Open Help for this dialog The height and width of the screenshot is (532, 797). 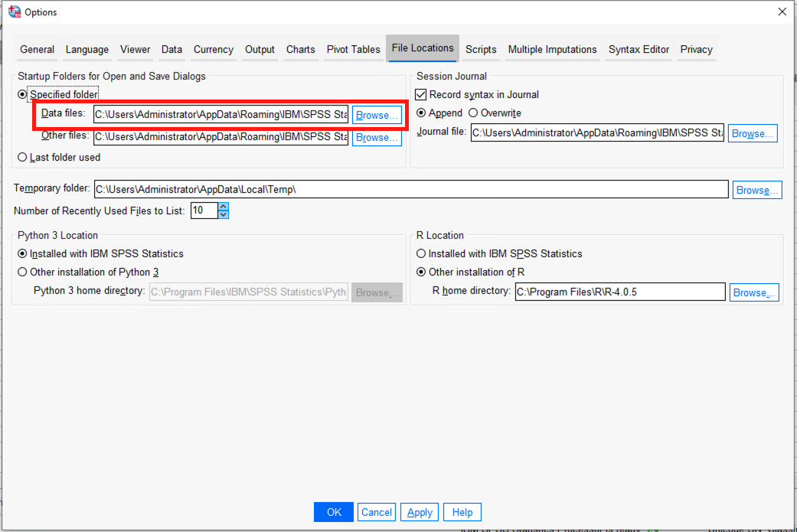pos(462,512)
